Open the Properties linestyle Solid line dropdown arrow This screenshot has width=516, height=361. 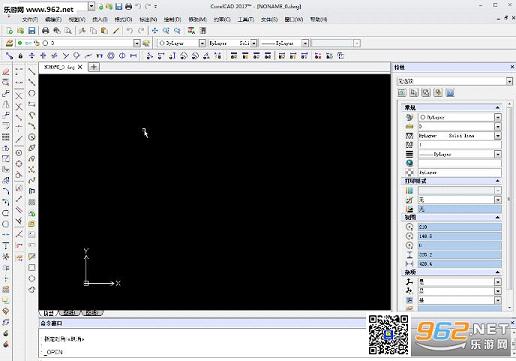(x=498, y=136)
